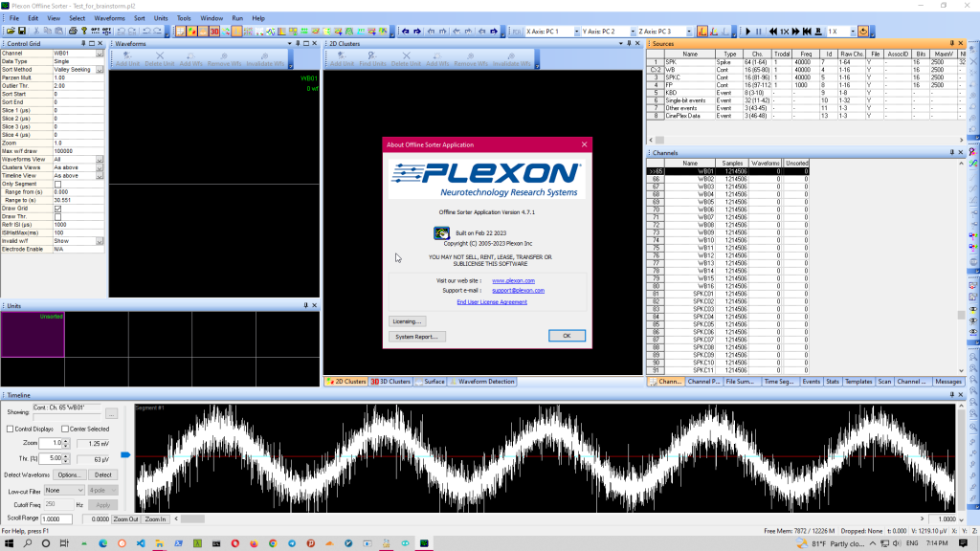
Task: Open the Waveforms menu
Action: tap(109, 18)
